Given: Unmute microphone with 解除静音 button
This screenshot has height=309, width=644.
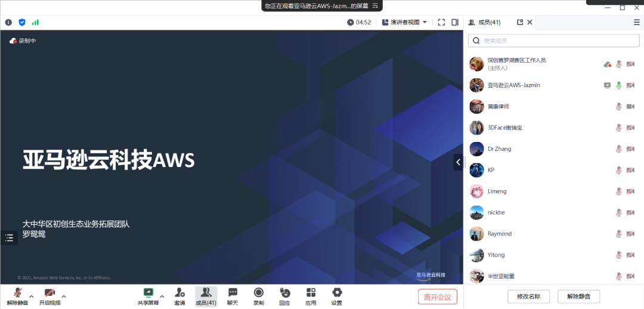Looking at the screenshot, I should pos(17,296).
